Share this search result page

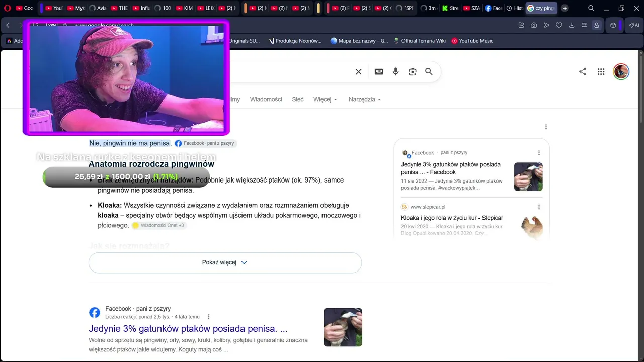tap(583, 72)
